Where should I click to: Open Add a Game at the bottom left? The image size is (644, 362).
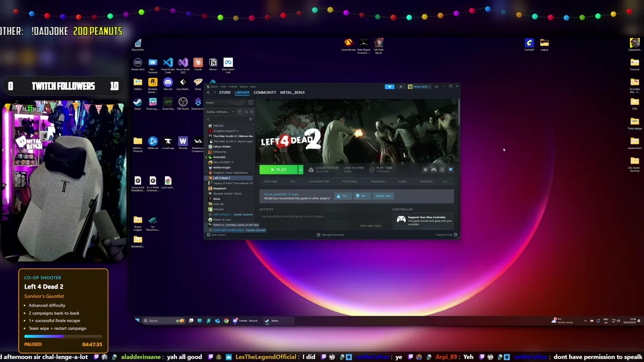click(x=217, y=235)
